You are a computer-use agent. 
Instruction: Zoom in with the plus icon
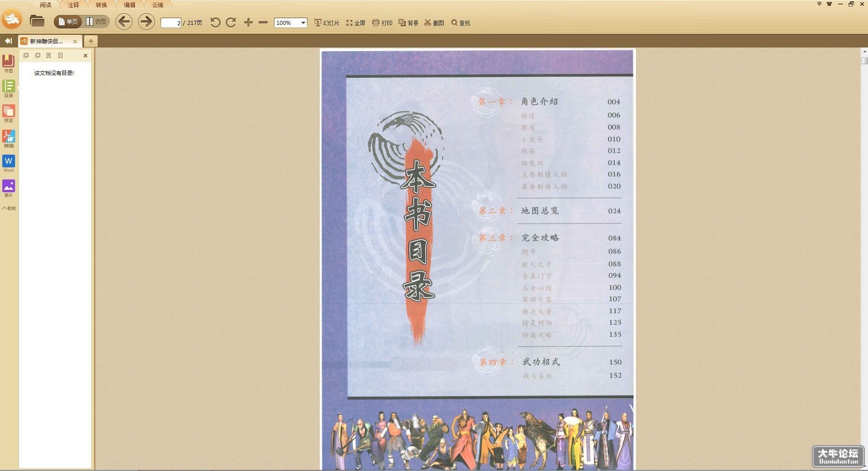pos(248,22)
